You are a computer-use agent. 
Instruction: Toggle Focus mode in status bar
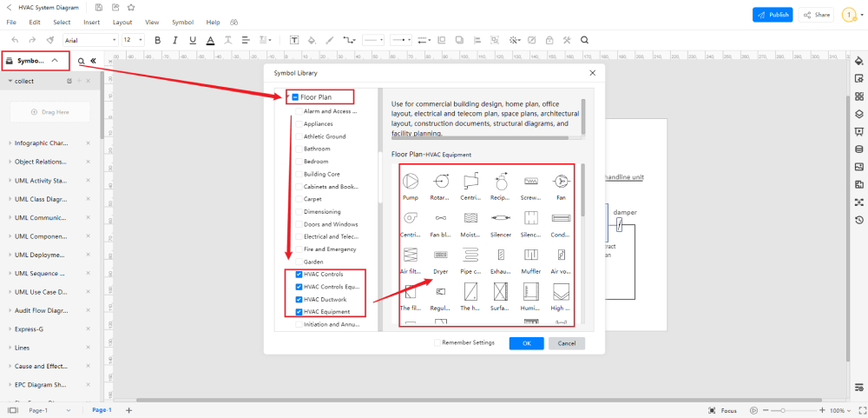coord(722,411)
